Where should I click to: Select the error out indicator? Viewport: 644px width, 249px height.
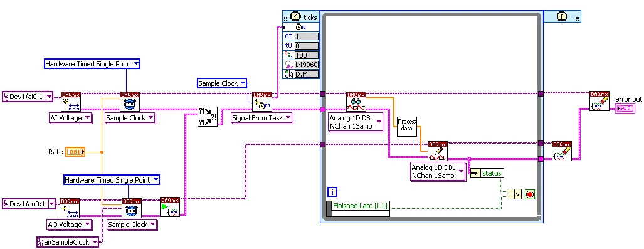coord(625,108)
